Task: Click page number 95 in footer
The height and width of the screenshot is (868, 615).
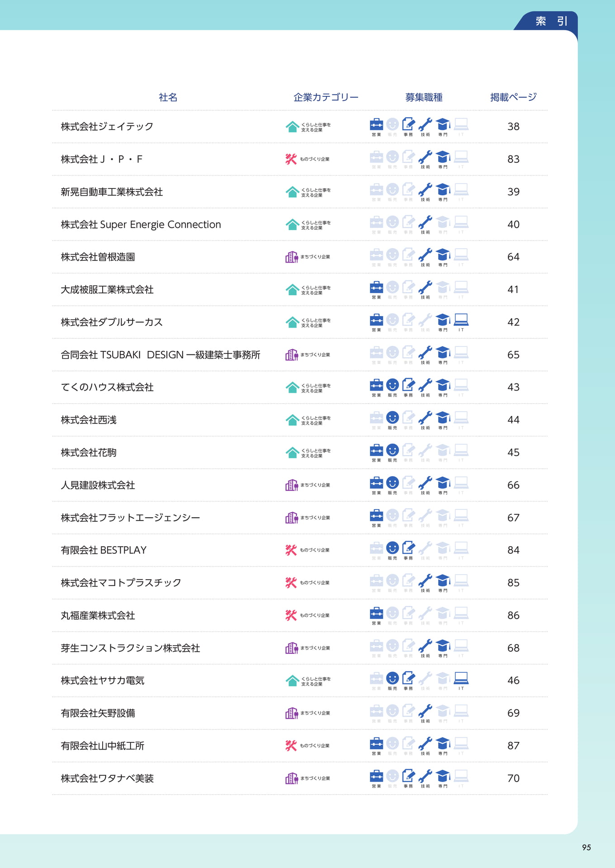Action: coord(587,848)
